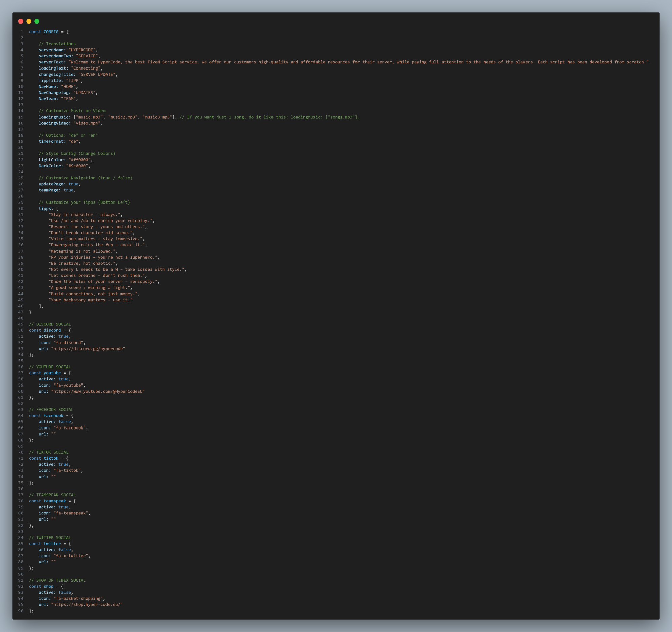Click the "TEAM" NavTeam value
The width and height of the screenshot is (672, 632).
(68, 99)
